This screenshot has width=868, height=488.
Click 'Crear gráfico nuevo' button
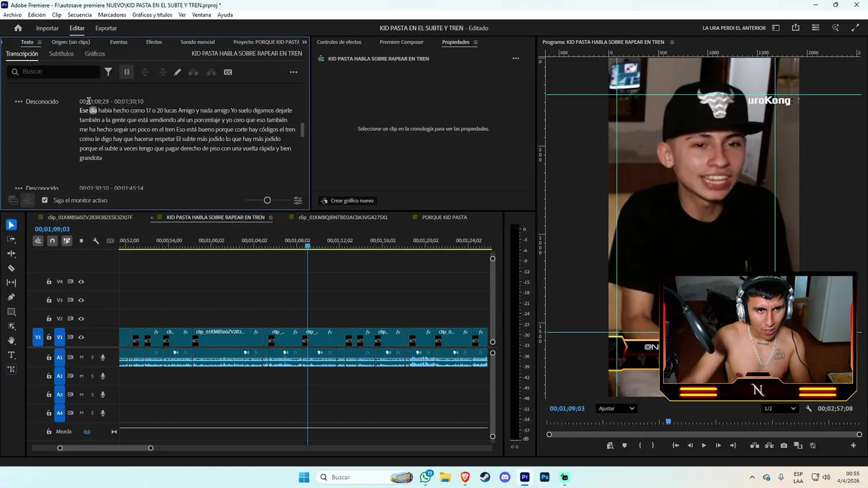pos(347,201)
